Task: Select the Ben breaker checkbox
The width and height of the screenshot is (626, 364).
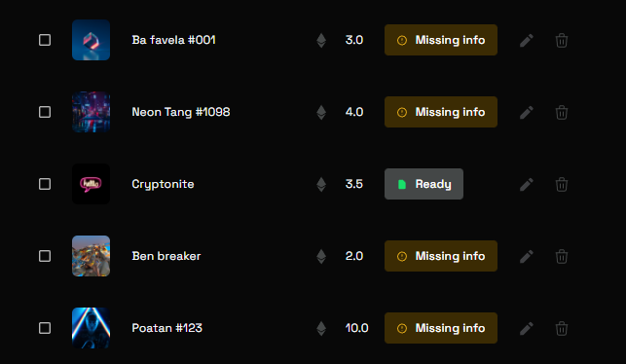Action: [x=45, y=256]
